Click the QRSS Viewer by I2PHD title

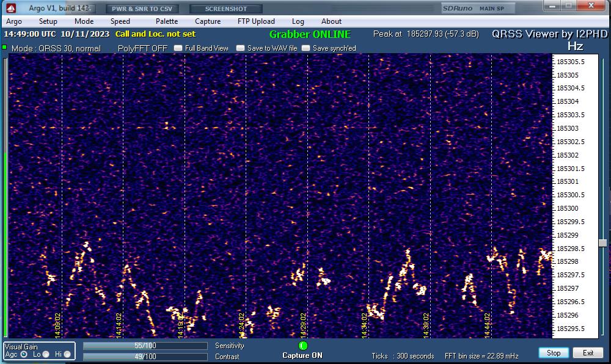(x=550, y=34)
